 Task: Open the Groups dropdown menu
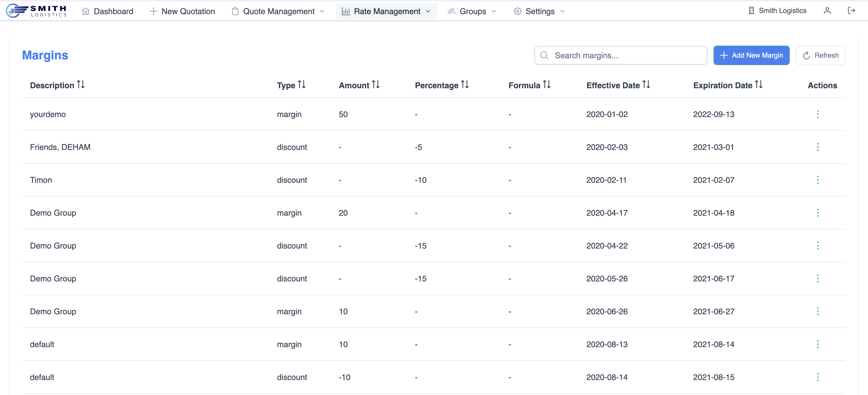pyautogui.click(x=472, y=12)
